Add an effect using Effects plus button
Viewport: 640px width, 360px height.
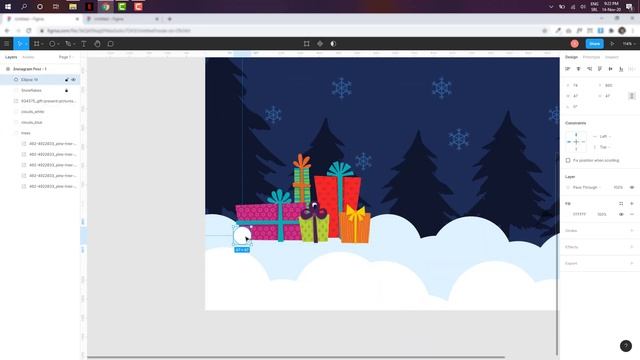(631, 247)
